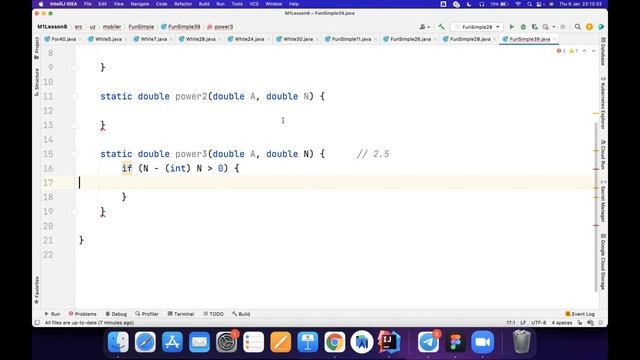The width and height of the screenshot is (640, 360).
Task: Run the current configuration with the green play icon
Action: [511, 27]
